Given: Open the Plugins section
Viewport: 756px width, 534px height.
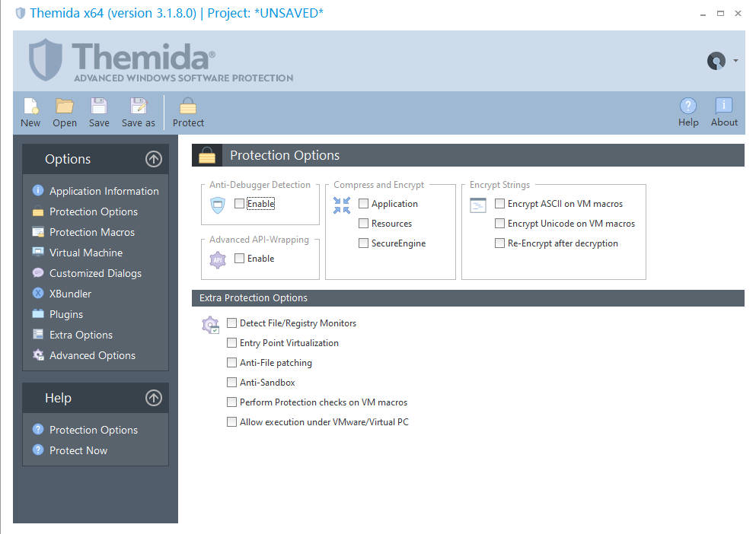Looking at the screenshot, I should click(66, 314).
